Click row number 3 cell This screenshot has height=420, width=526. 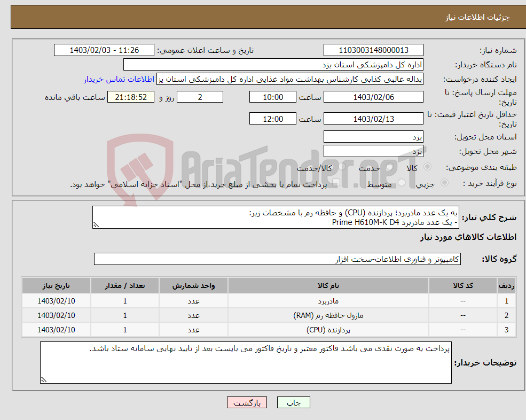pos(506,330)
